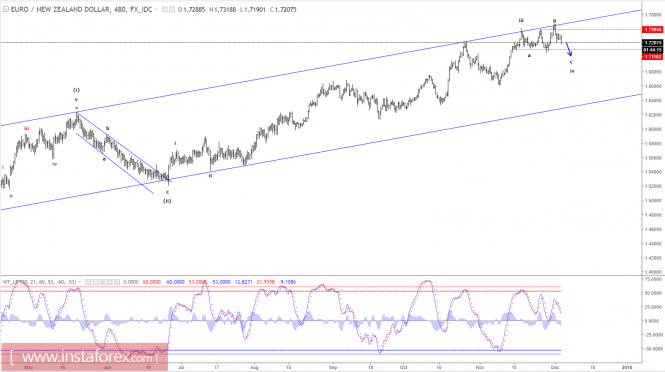Select the high value H1.73188
The width and height of the screenshot is (665, 372).
[222, 9]
